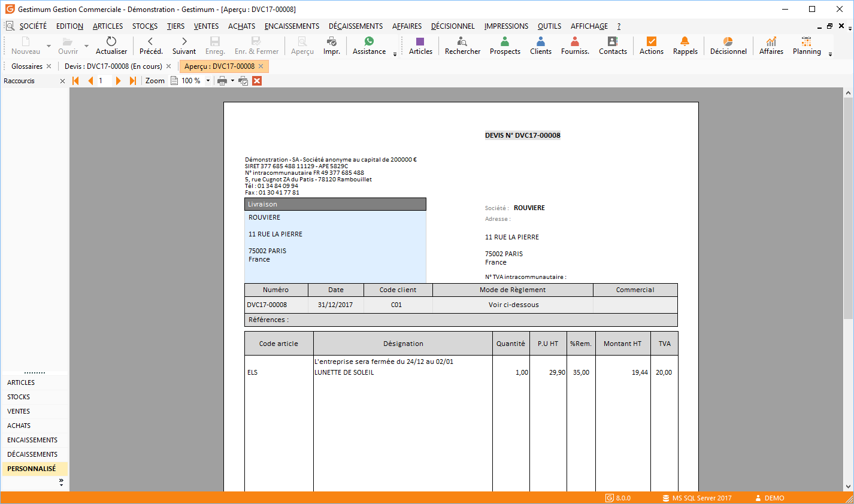Select ARTICLES in shortcuts panel
This screenshot has height=504, width=854.
34,382
